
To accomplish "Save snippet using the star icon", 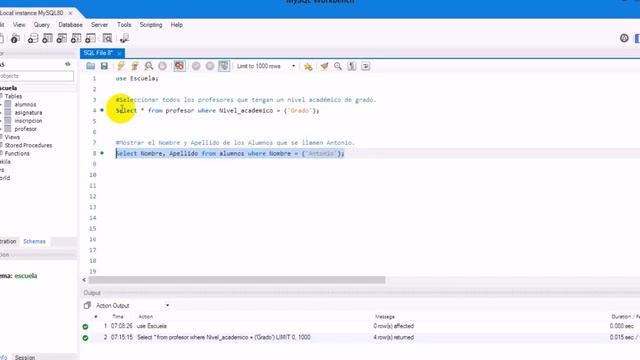I will [308, 66].
